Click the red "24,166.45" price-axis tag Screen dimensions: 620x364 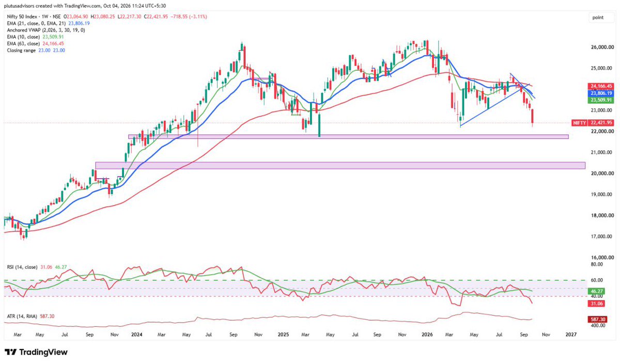600,86
